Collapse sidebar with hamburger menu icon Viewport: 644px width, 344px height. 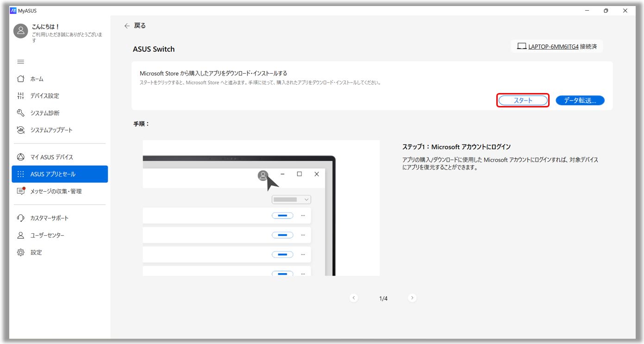click(20, 62)
